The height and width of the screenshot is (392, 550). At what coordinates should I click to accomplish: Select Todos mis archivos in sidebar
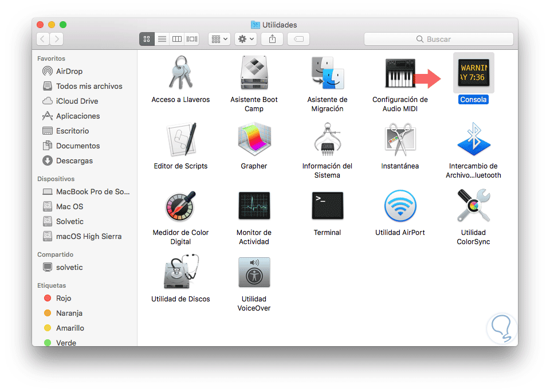(84, 86)
